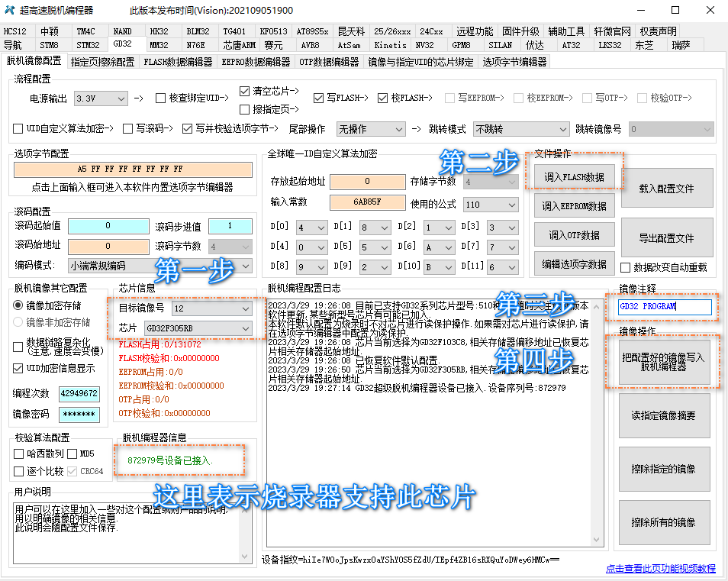Click the 滚码起始值 input field
Image resolution: width=728 pixels, height=581 pixels.
click(x=108, y=226)
